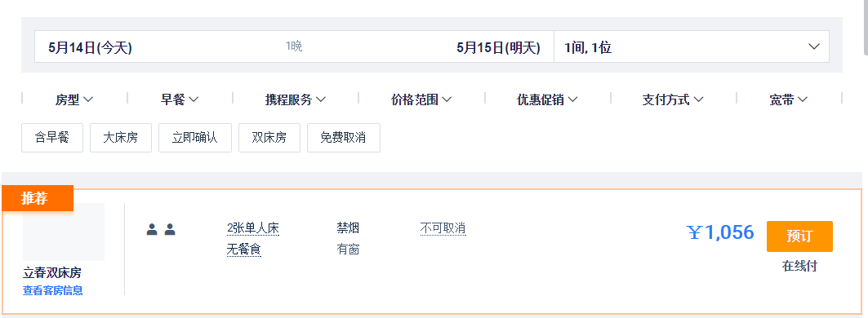Toggle the 含早餐 quick filter

pos(52,138)
